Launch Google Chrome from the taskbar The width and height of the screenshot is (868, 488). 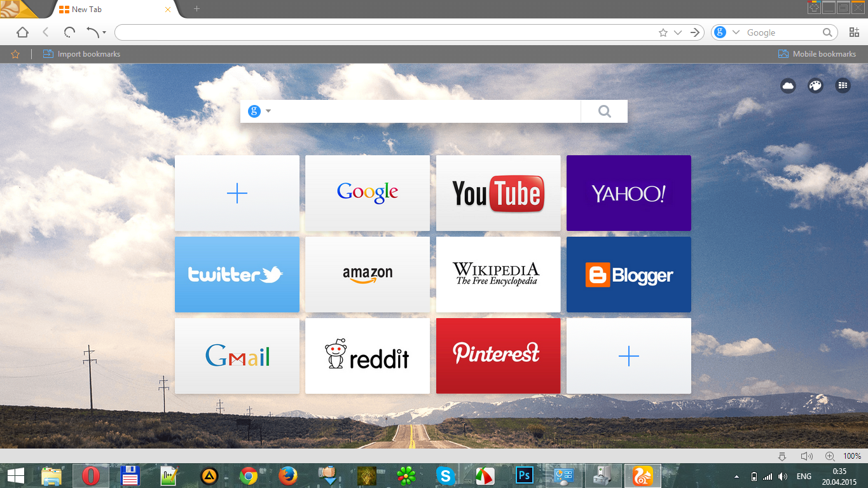248,476
